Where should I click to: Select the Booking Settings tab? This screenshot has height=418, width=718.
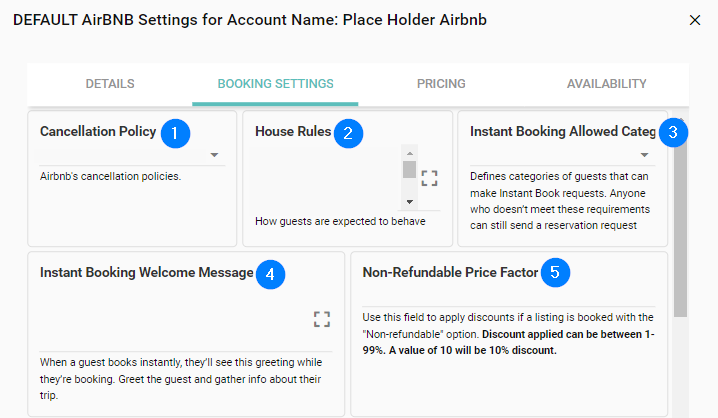pos(275,84)
